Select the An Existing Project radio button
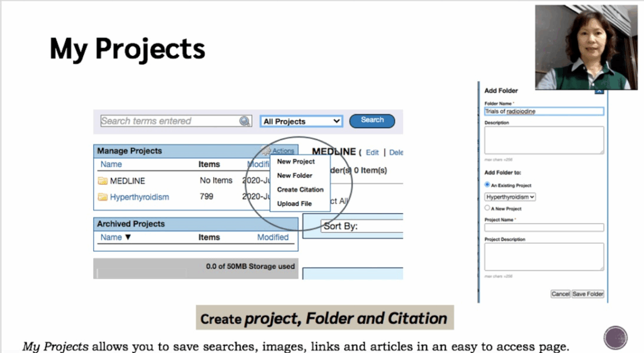The image size is (644, 353). [x=487, y=185]
